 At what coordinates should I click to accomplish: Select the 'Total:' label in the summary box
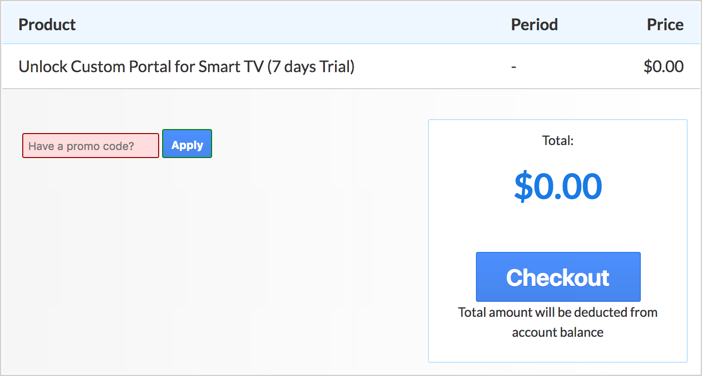point(558,141)
